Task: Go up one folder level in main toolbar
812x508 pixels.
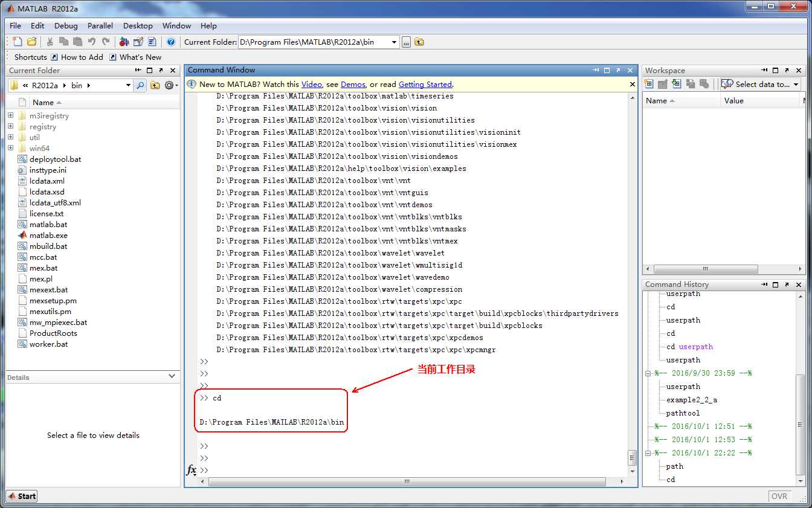Action: click(x=419, y=42)
